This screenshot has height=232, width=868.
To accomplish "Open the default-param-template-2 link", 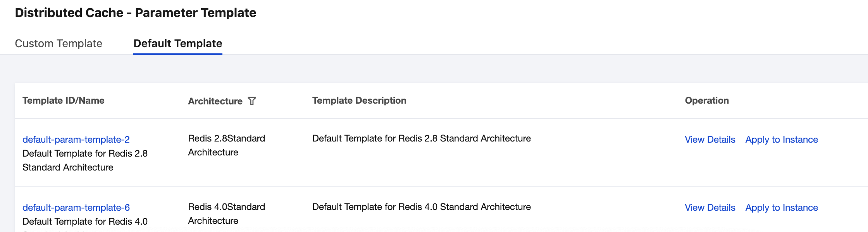I will pos(76,140).
